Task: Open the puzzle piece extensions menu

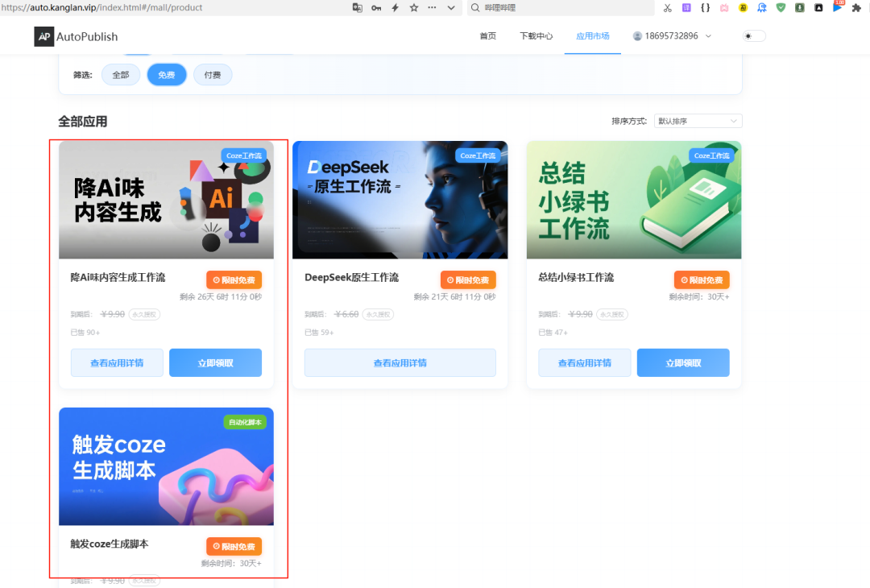Action: 856,8
